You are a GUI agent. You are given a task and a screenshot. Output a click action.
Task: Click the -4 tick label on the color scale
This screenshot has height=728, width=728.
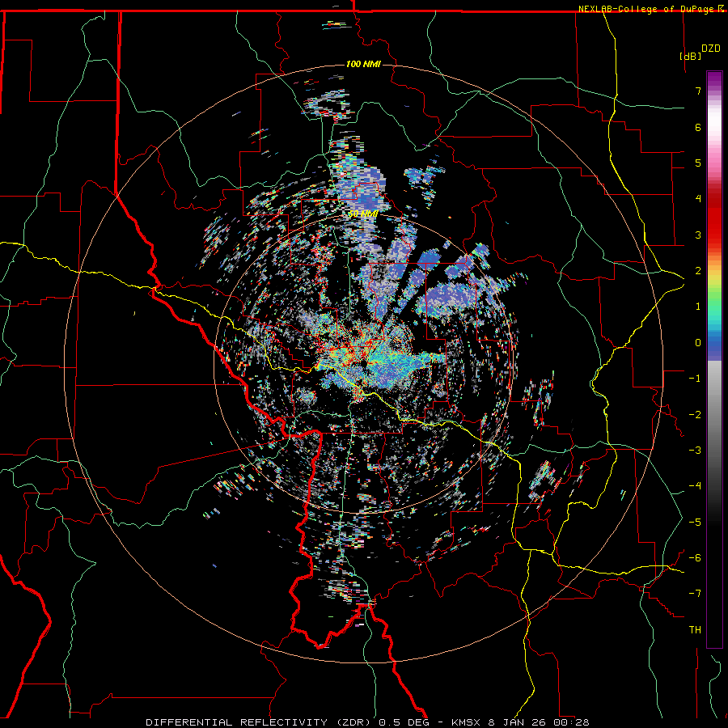[695, 486]
